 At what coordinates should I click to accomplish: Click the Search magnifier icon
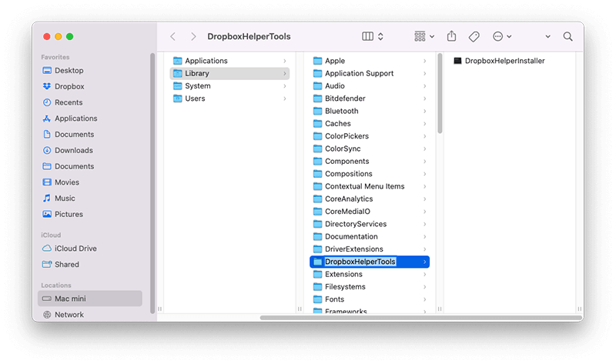point(567,36)
